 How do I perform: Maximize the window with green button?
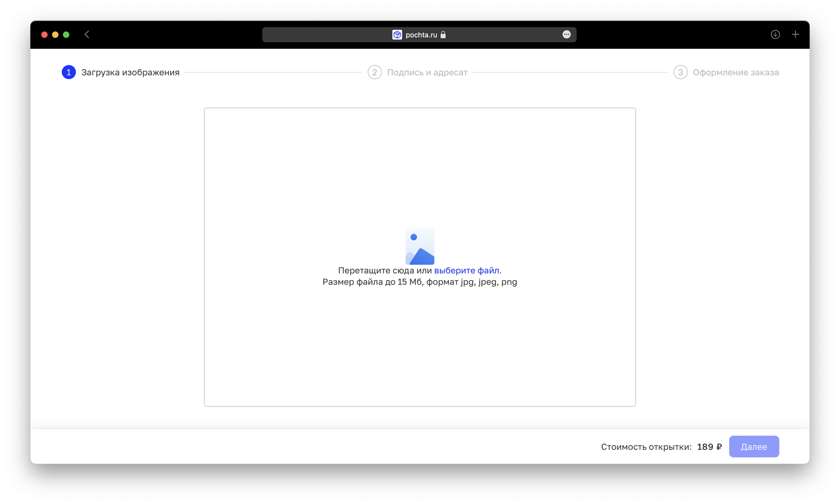click(66, 34)
